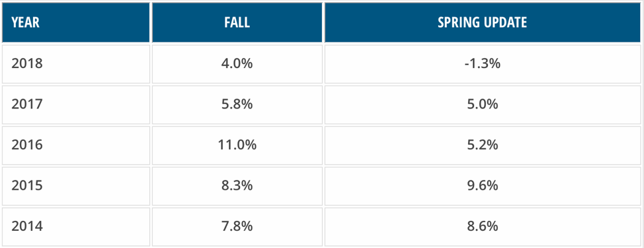Click the 4.0% fall value
Screen dimensions: 644x248
click(237, 64)
